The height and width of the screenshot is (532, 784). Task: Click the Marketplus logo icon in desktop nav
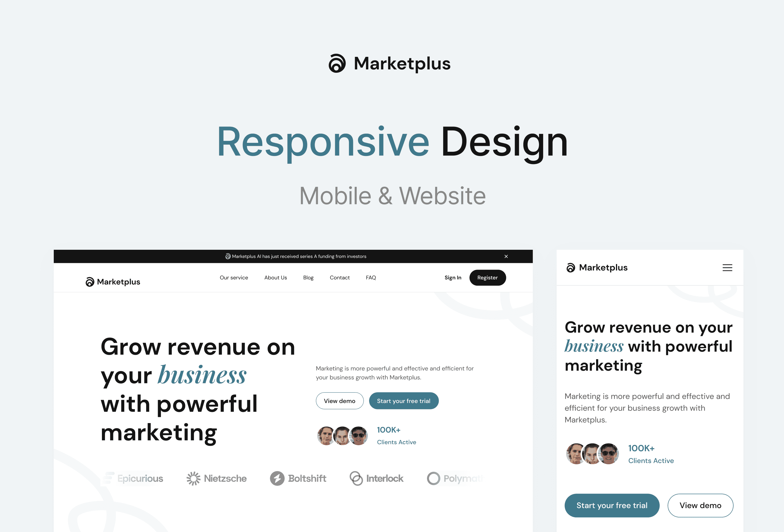pos(90,281)
